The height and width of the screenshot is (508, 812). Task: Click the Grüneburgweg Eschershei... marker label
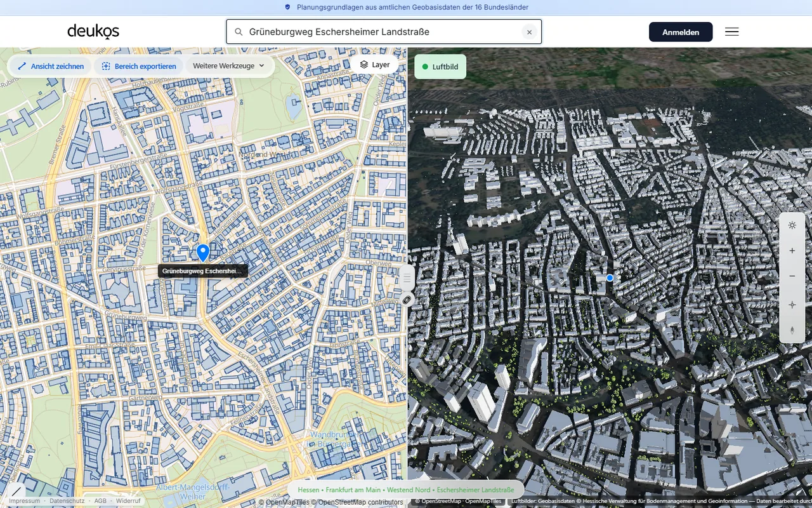[x=202, y=271]
